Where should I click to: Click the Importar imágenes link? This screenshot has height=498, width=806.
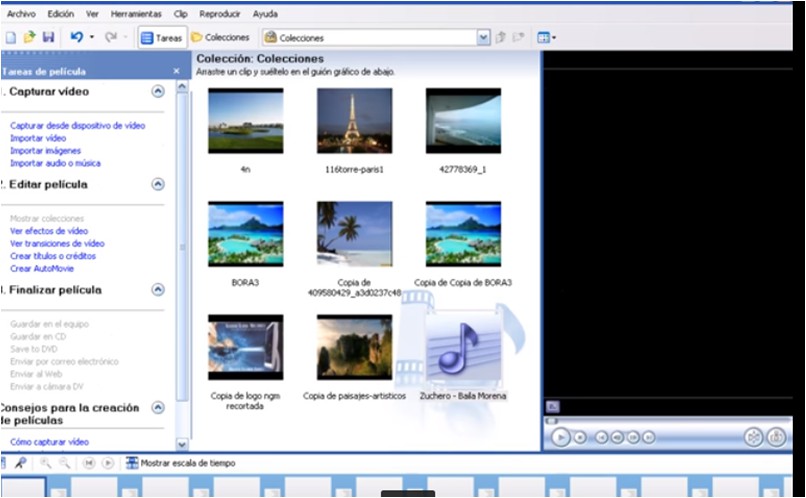click(x=45, y=151)
